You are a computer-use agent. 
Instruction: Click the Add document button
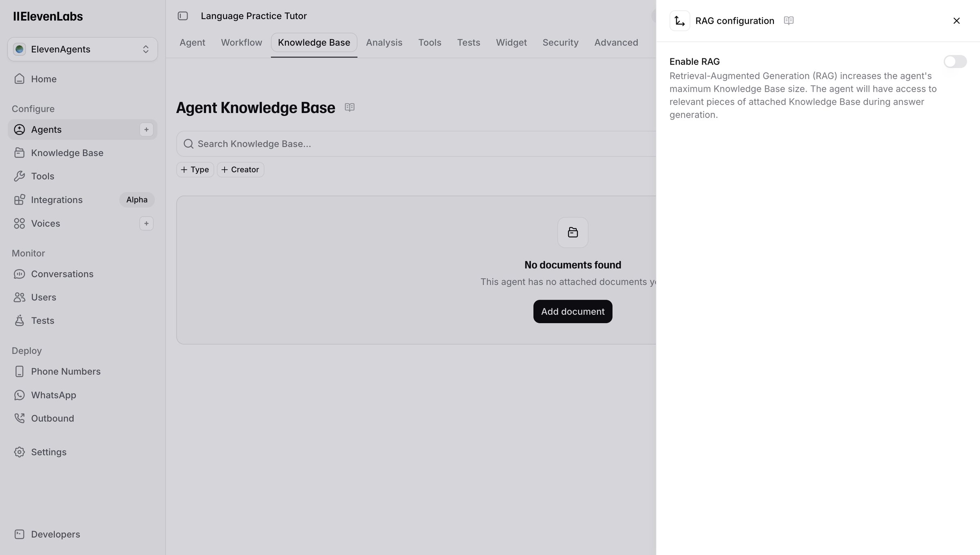click(x=572, y=311)
